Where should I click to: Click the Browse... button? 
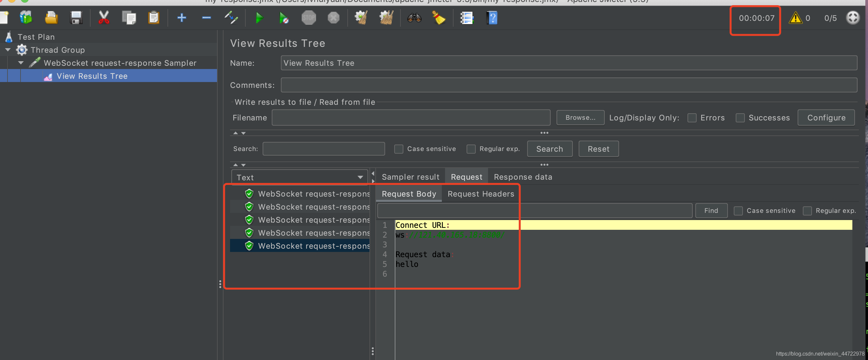click(580, 118)
